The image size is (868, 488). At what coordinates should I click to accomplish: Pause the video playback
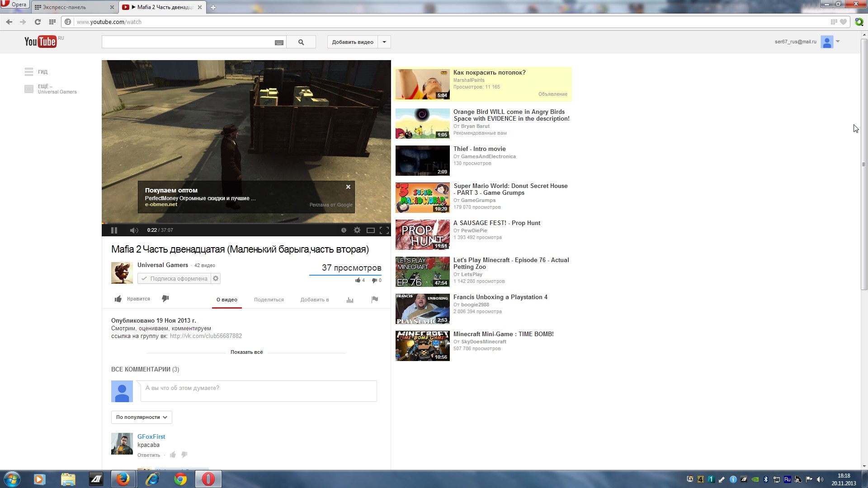[114, 230]
